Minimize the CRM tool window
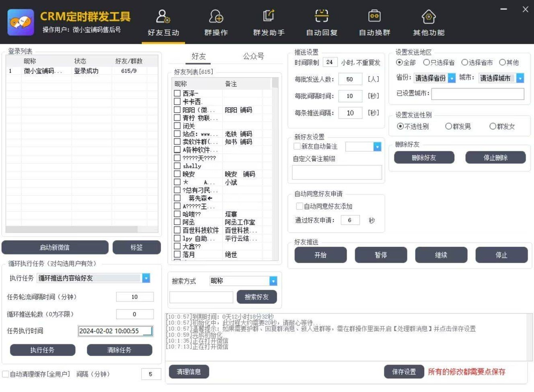The height and width of the screenshot is (392, 534). (504, 9)
